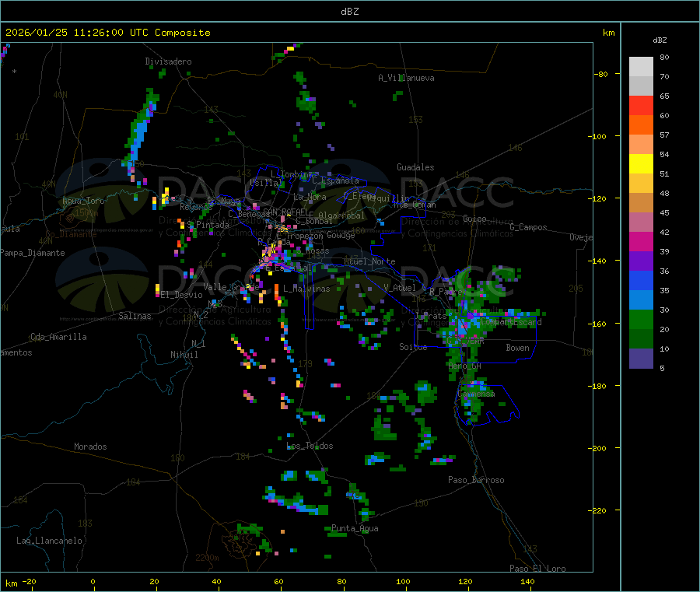The image size is (700, 592).
Task: Click the 'A_Villanueva' map label
Action: (x=406, y=78)
